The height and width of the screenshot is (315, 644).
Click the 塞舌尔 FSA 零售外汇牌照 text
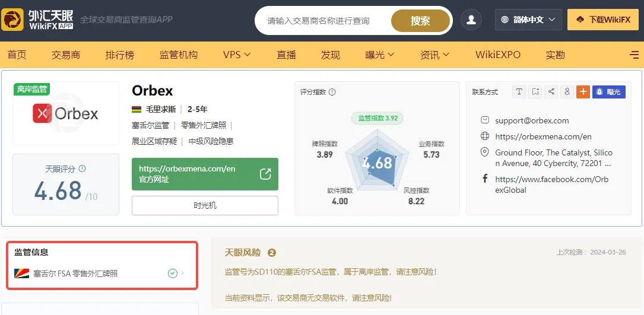pyautogui.click(x=75, y=273)
